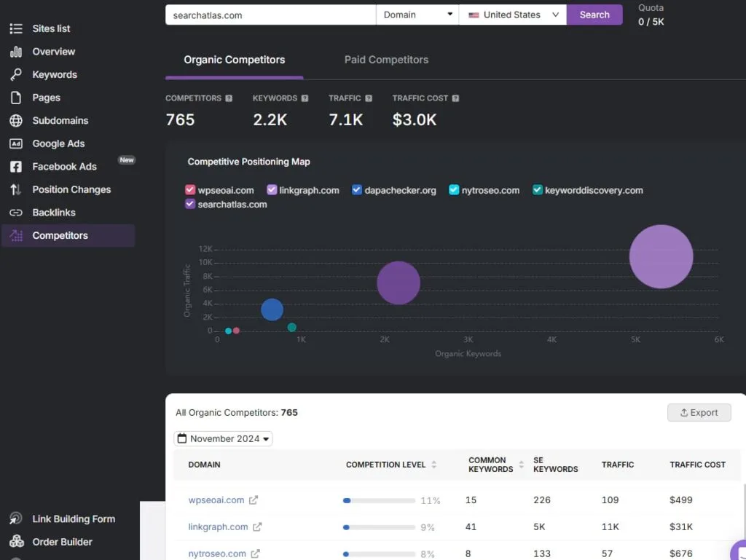Click the Export button
746x560 pixels.
(699, 413)
